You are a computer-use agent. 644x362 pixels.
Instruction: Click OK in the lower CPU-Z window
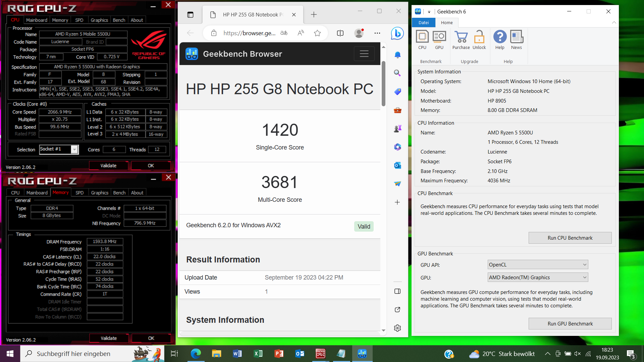(x=151, y=338)
